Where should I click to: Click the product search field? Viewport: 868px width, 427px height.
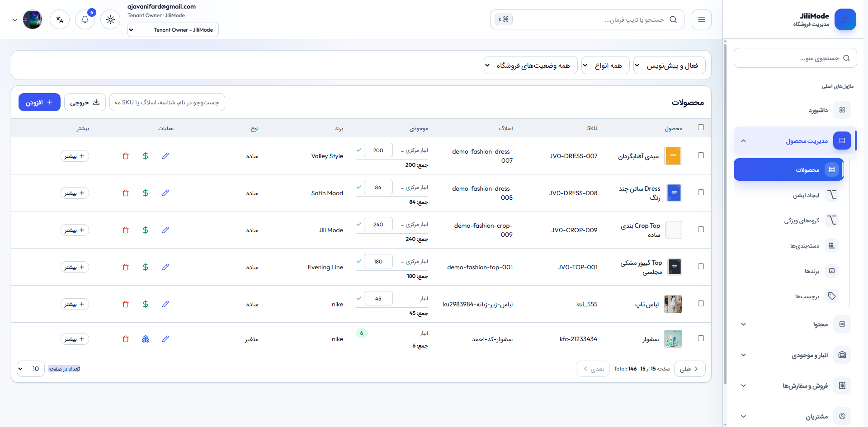(167, 103)
